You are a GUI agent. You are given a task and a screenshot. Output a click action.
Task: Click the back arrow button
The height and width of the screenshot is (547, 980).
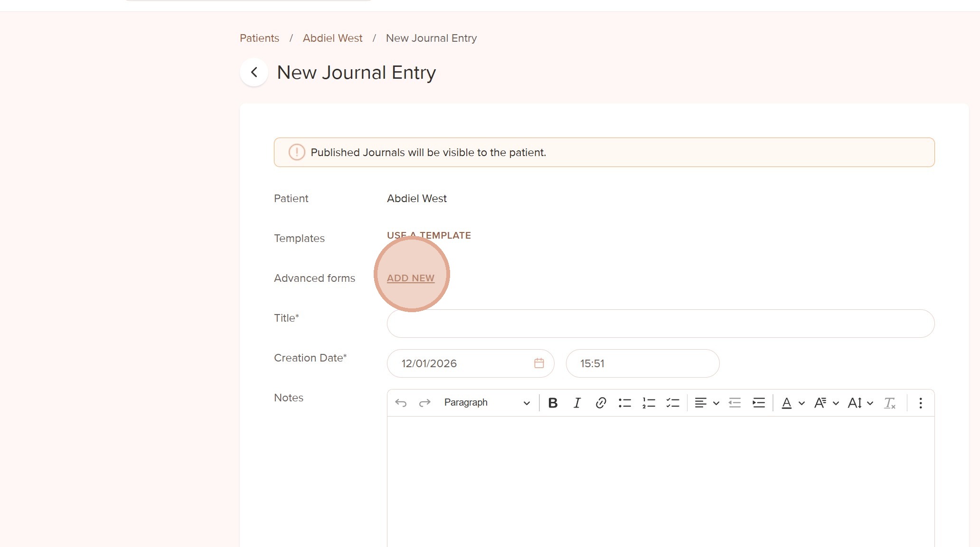tap(254, 73)
